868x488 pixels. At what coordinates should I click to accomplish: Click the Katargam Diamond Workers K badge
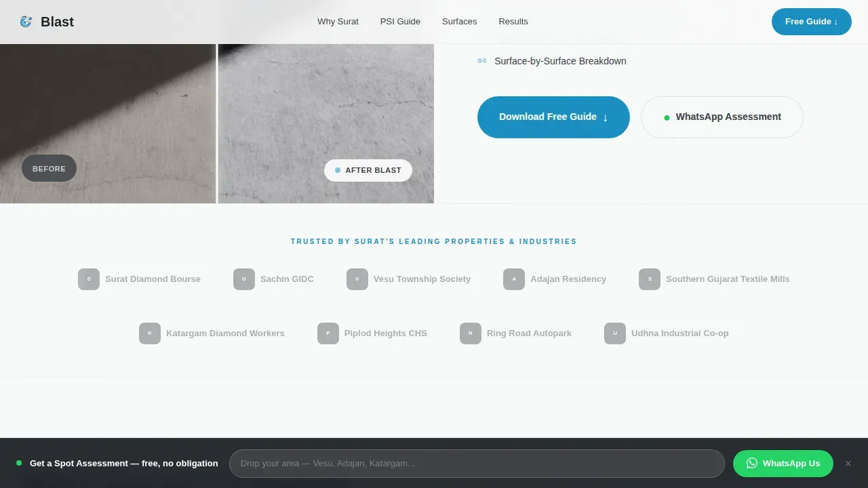coord(150,333)
